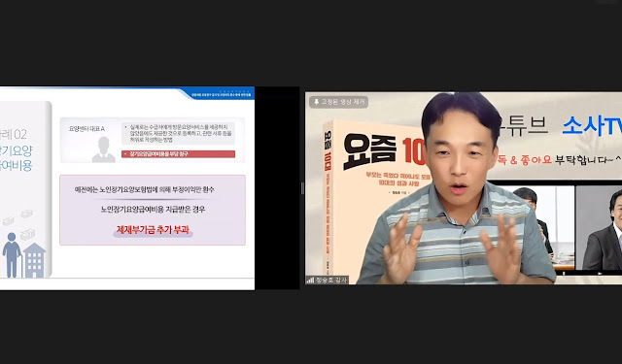Click the line '노인장기요양급여비용 지급받은 경우'
Image resolution: width=622 pixels, height=364 pixels.
click(153, 209)
